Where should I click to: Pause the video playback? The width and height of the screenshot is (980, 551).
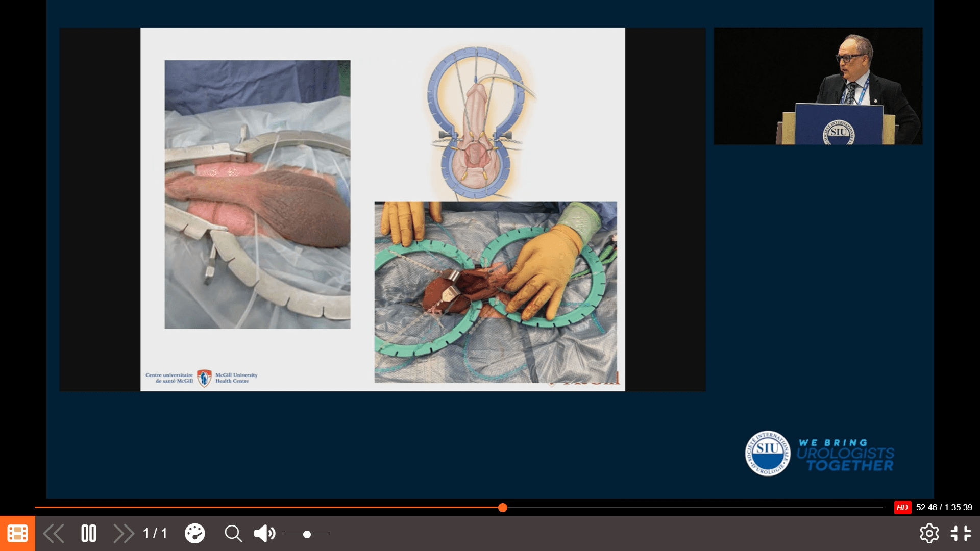89,534
